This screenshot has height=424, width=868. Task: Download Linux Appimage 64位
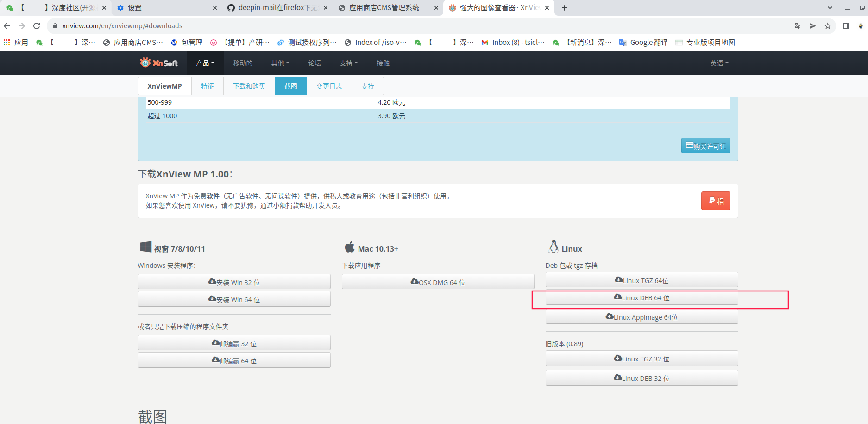coord(642,316)
